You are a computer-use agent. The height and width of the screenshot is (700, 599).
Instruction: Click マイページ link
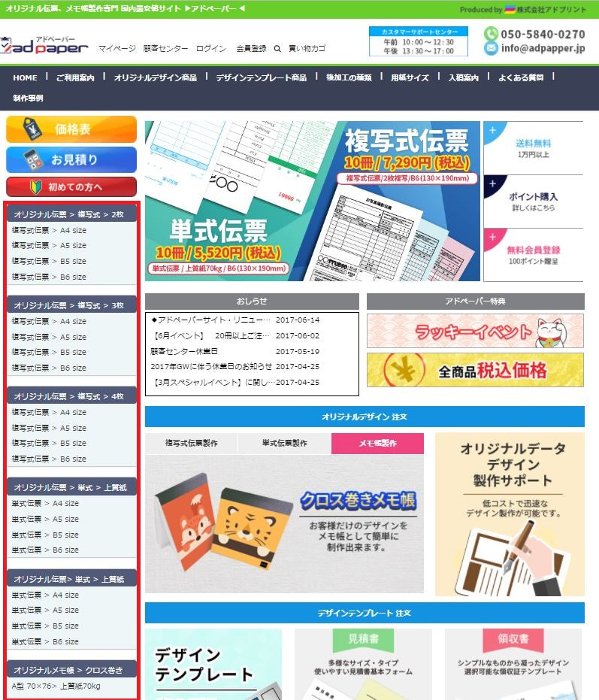click(x=117, y=48)
